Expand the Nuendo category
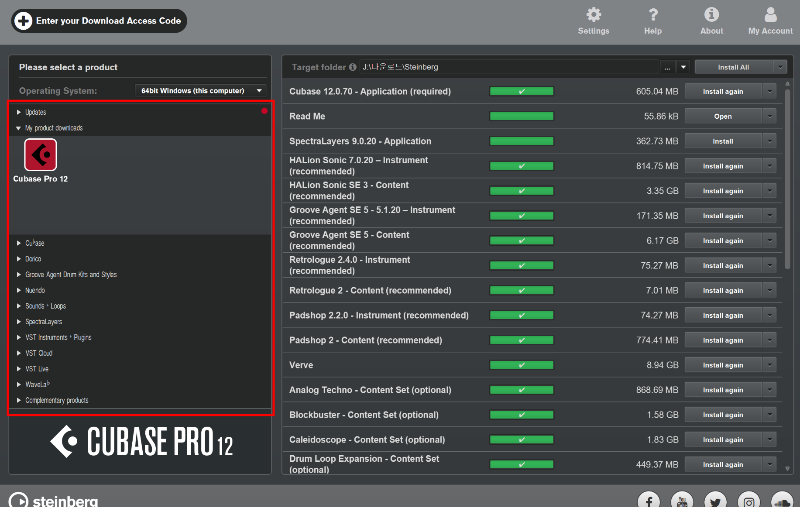This screenshot has height=507, width=800. [x=19, y=291]
